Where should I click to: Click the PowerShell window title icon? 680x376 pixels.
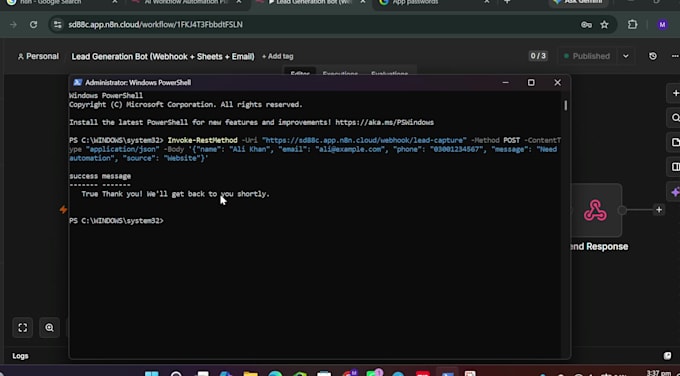(x=78, y=82)
